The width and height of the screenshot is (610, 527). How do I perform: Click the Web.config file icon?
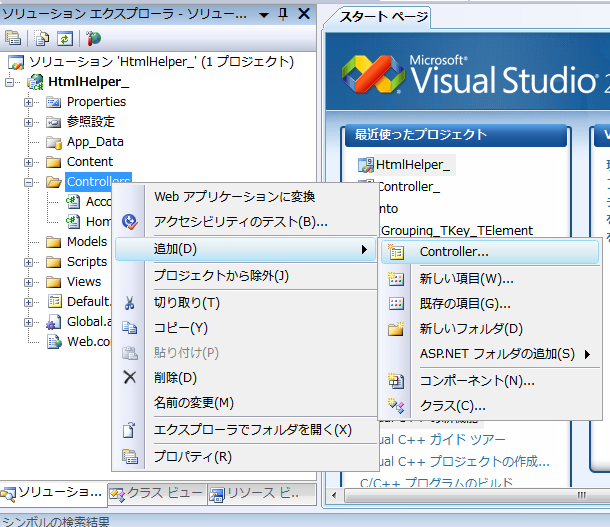pyautogui.click(x=54, y=341)
